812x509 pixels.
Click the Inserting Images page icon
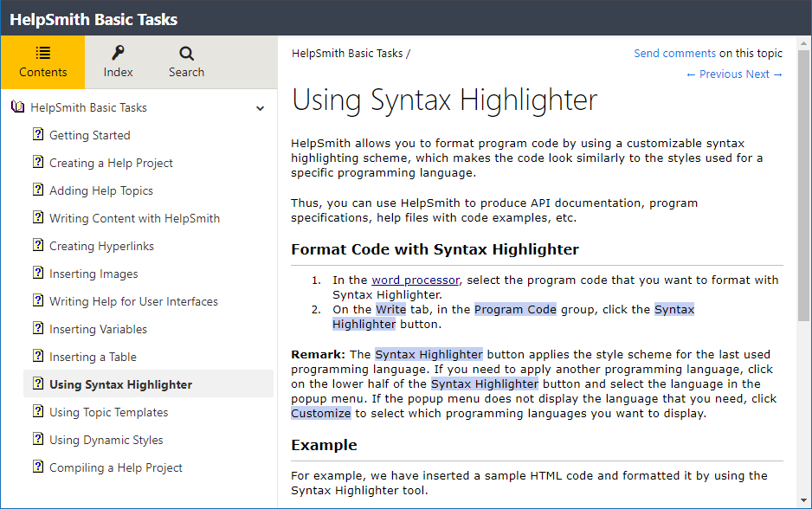pos(38,273)
